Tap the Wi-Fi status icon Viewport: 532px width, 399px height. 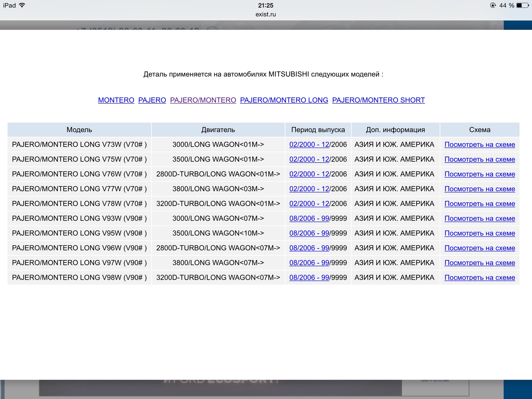pyautogui.click(x=22, y=5)
